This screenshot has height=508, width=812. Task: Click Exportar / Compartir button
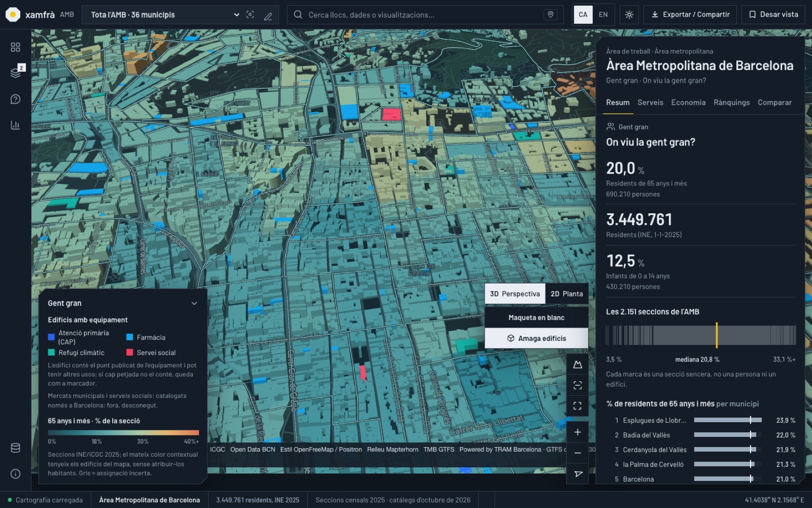tap(690, 15)
